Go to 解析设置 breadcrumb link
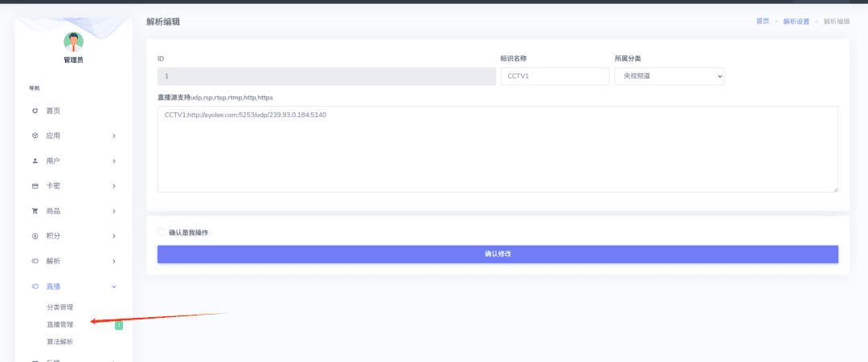The height and width of the screenshot is (362, 868). (x=796, y=22)
